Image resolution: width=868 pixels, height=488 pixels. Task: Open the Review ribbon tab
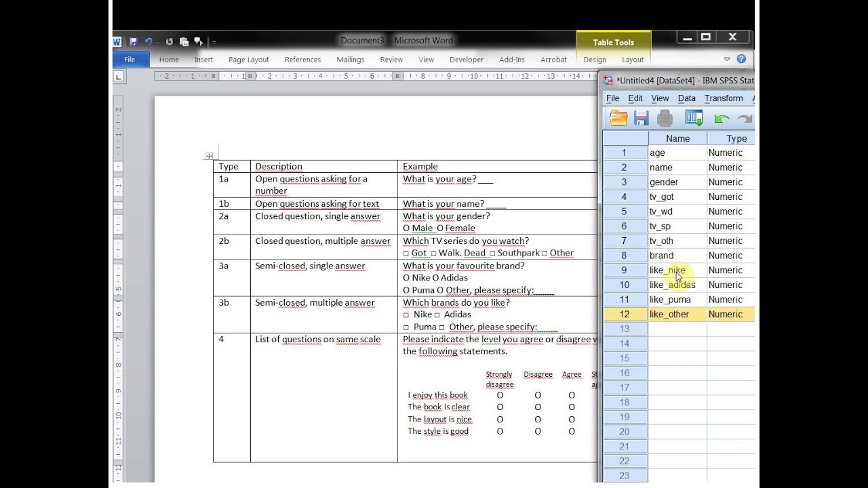(x=391, y=60)
